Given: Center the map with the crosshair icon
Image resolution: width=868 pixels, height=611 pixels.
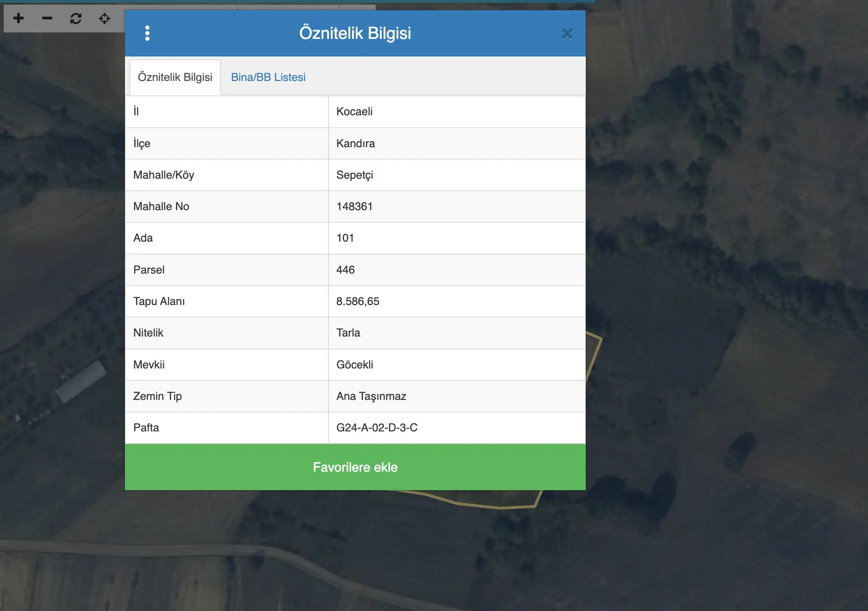Looking at the screenshot, I should pyautogui.click(x=105, y=19).
